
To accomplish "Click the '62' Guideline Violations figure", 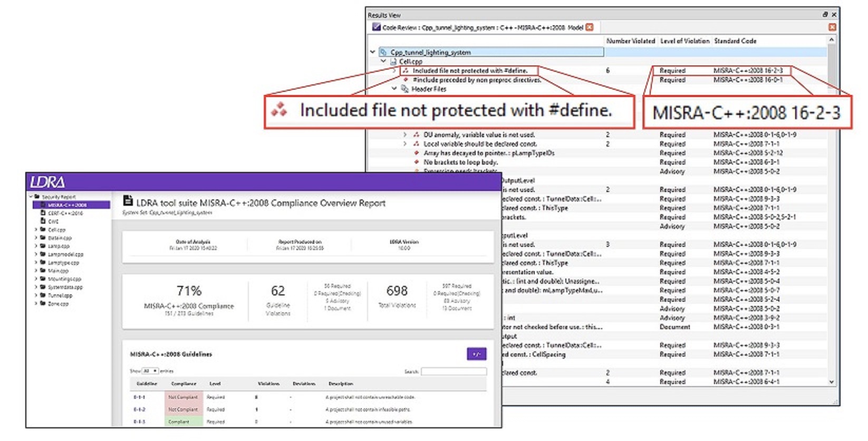I will pos(278,291).
